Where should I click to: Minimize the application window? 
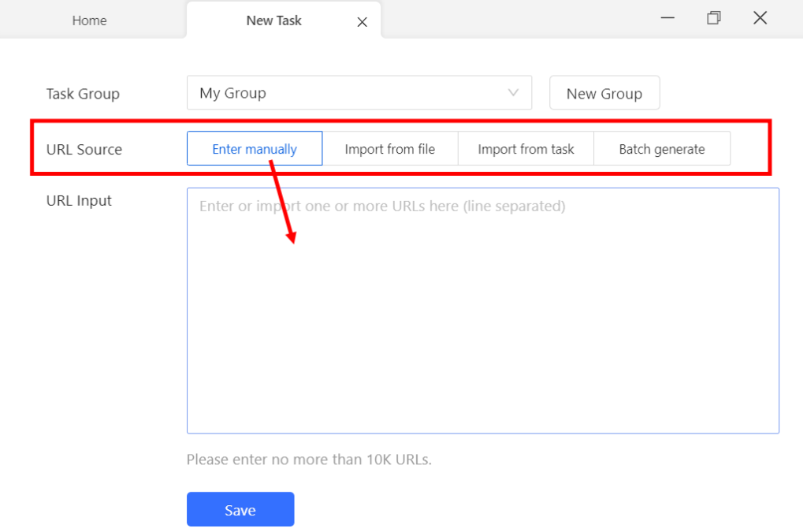pos(668,18)
